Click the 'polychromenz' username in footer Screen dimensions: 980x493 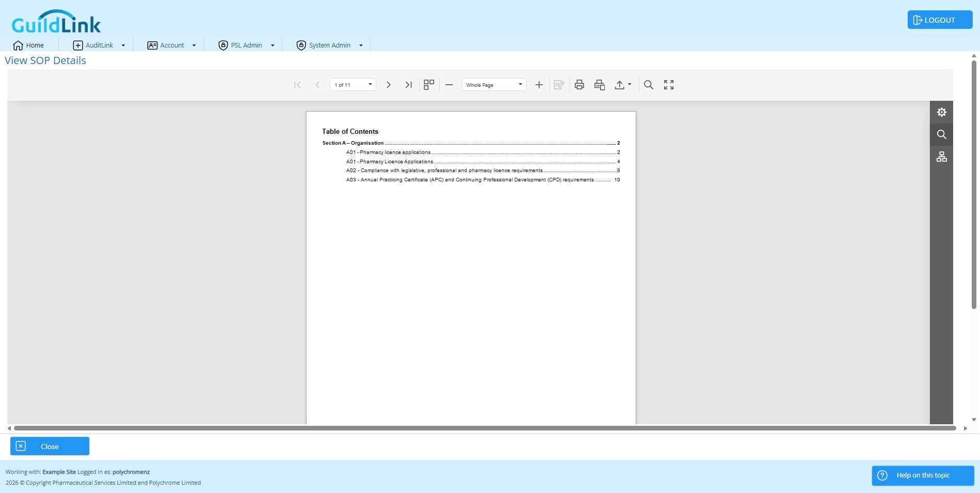click(x=131, y=472)
